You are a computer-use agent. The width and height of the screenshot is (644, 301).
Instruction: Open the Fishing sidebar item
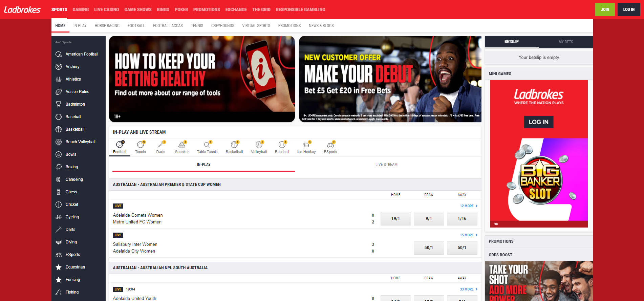(x=79, y=292)
